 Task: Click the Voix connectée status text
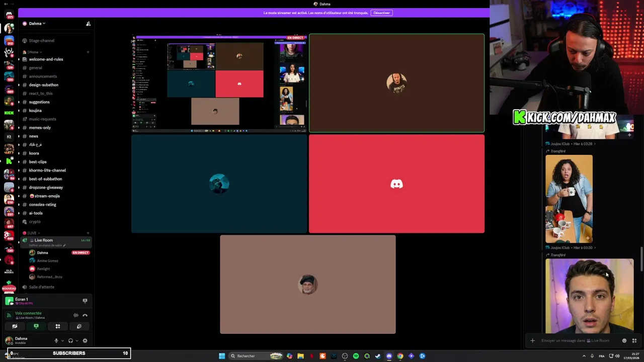pos(28,313)
